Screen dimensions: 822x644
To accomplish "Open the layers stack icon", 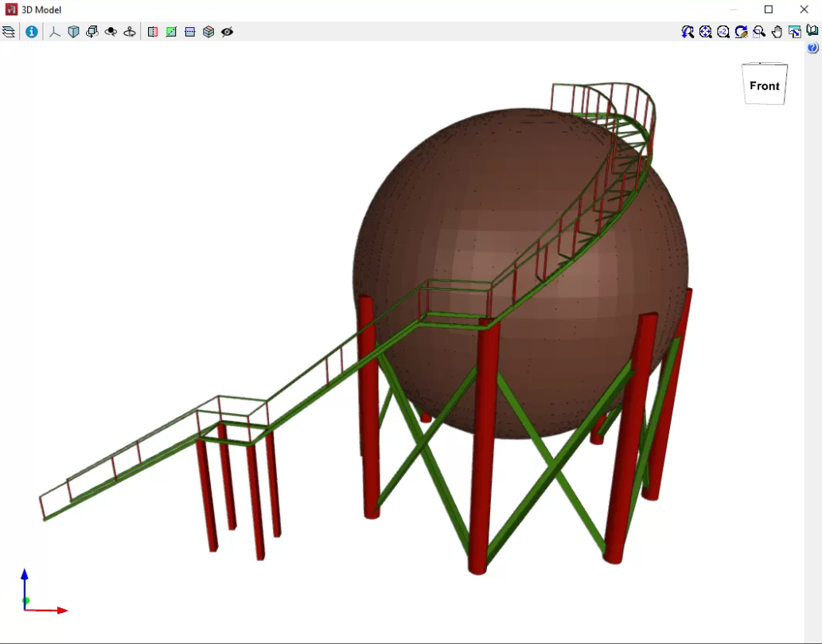I will [x=9, y=32].
